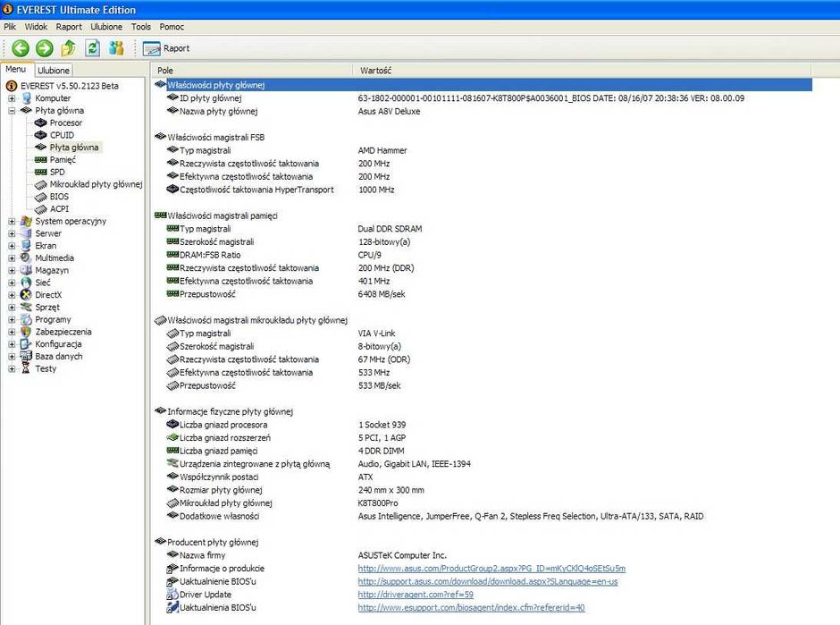Open the Raport toolbar button
Screen dimensions: 840x625
(x=166, y=48)
